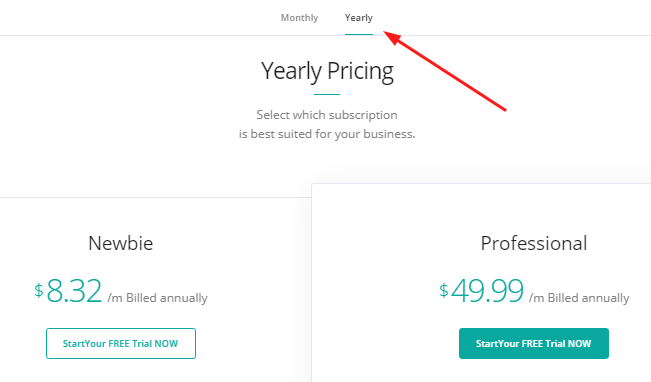Click the Newbie plan title
This screenshot has height=382, width=651.
tap(121, 243)
